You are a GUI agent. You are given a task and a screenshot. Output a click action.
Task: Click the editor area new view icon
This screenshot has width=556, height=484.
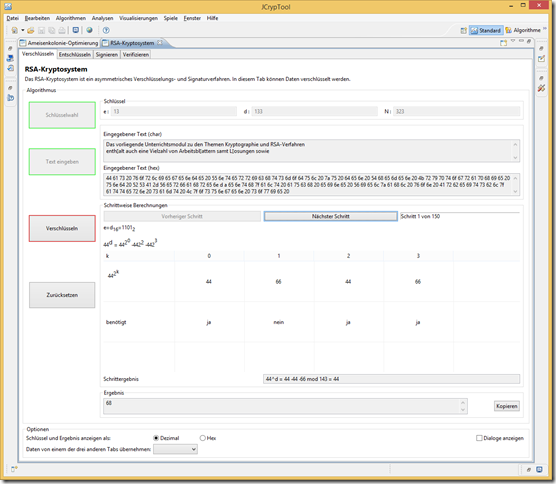(x=504, y=43)
